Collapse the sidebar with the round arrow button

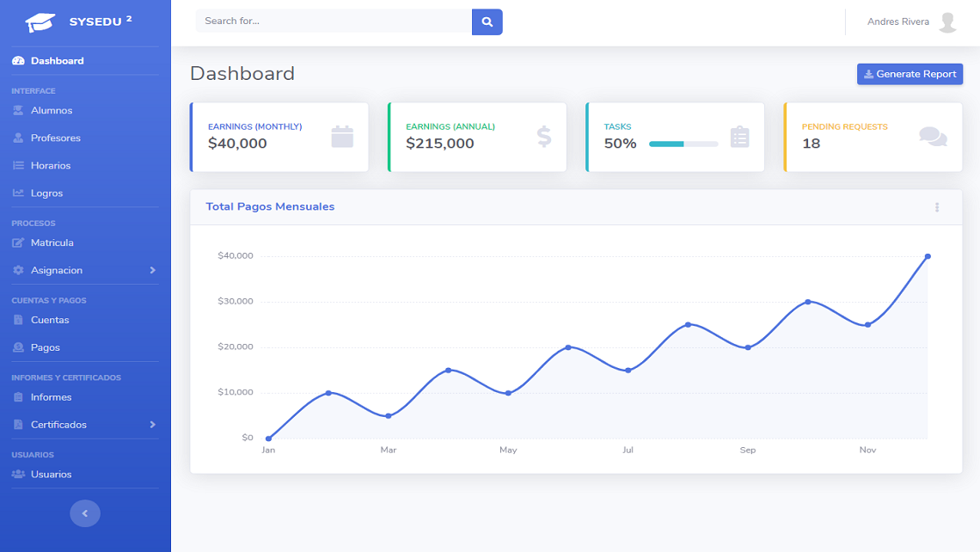pyautogui.click(x=84, y=513)
